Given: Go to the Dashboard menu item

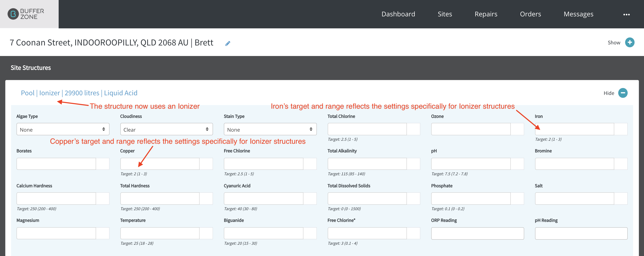Looking at the screenshot, I should coord(398,14).
